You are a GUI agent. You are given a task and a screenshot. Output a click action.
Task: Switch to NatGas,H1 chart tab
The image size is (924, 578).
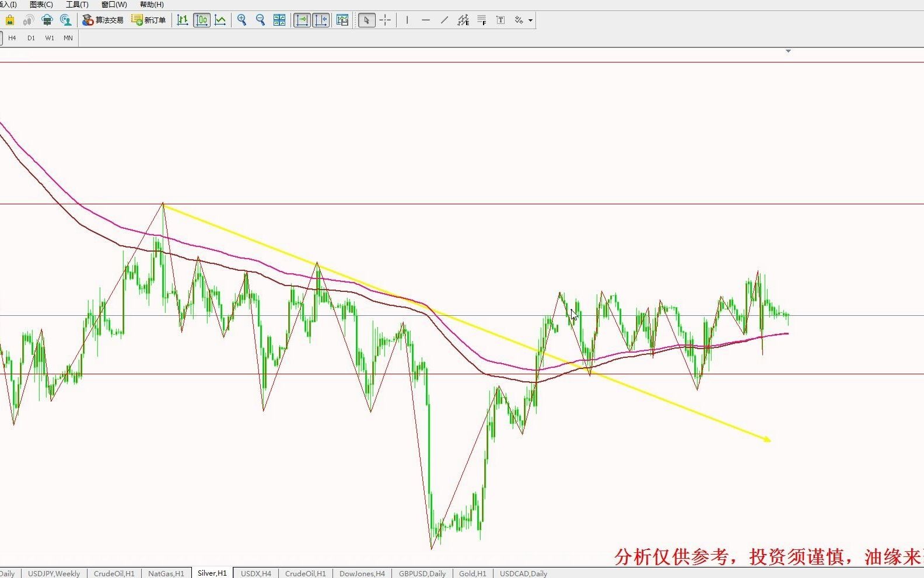166,573
